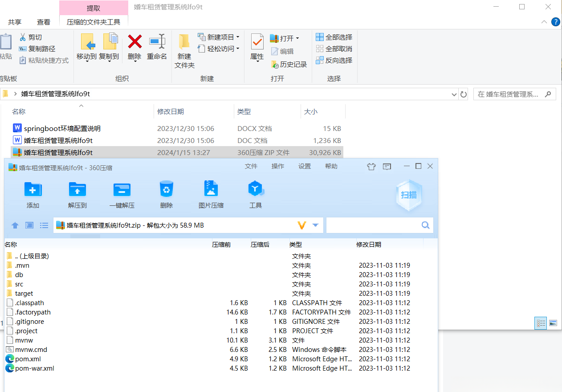562x392 pixels.
Task: Click 全部选择 in the ribbon
Action: [x=334, y=37]
